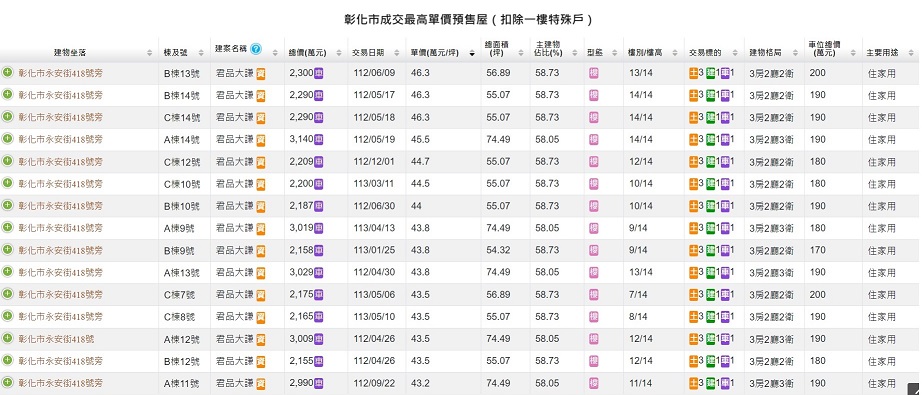Click the pink 樓 type icon in B棟10號 row
Screen dimensions: 922x395
coord(594,206)
